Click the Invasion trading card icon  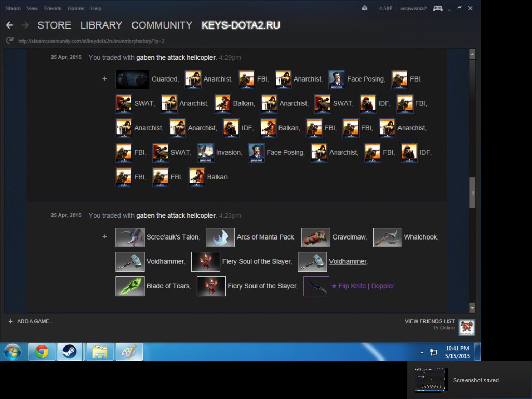click(206, 152)
